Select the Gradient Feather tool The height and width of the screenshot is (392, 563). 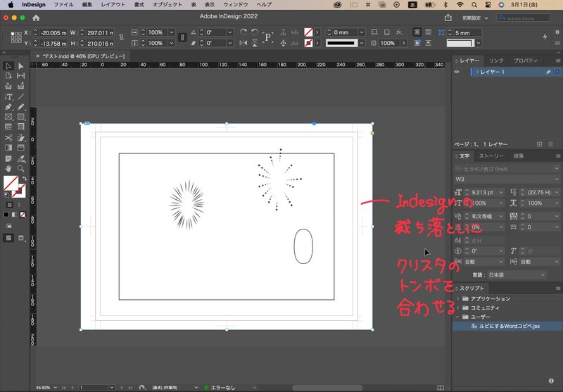21,148
